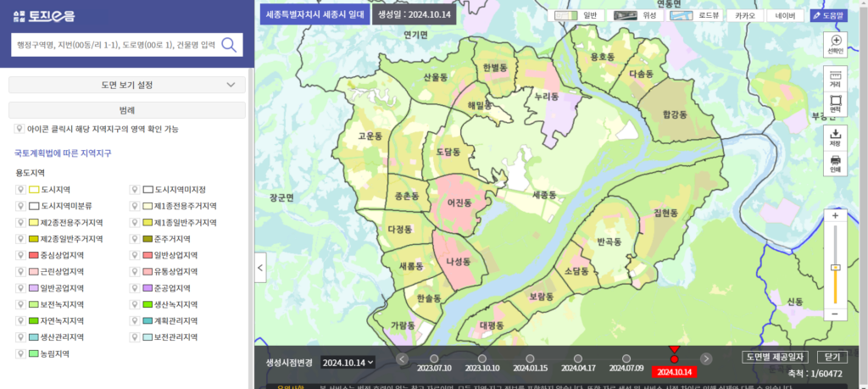Image resolution: width=868 pixels, height=389 pixels.
Task: Switch to 네이버 map provider
Action: [x=786, y=15]
